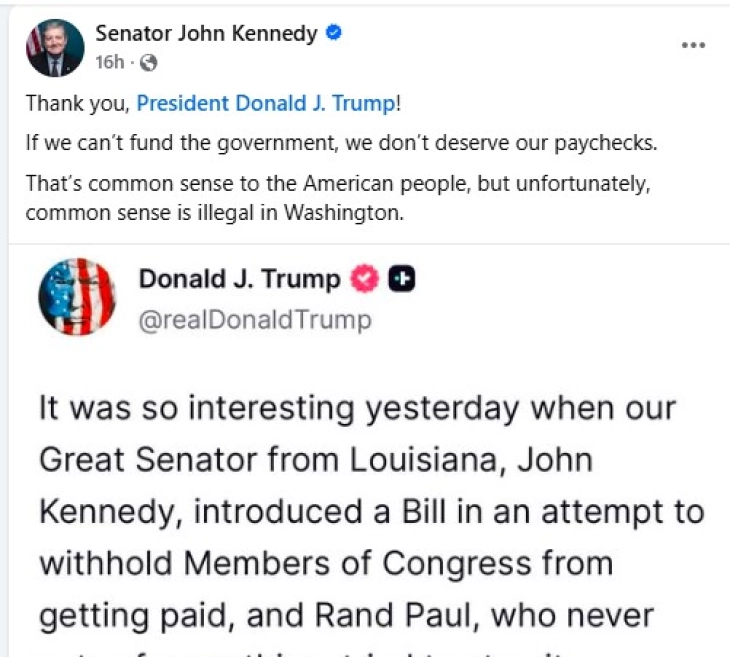
Task: Click the 'Thank you,' text in caption
Action: [x=79, y=103]
